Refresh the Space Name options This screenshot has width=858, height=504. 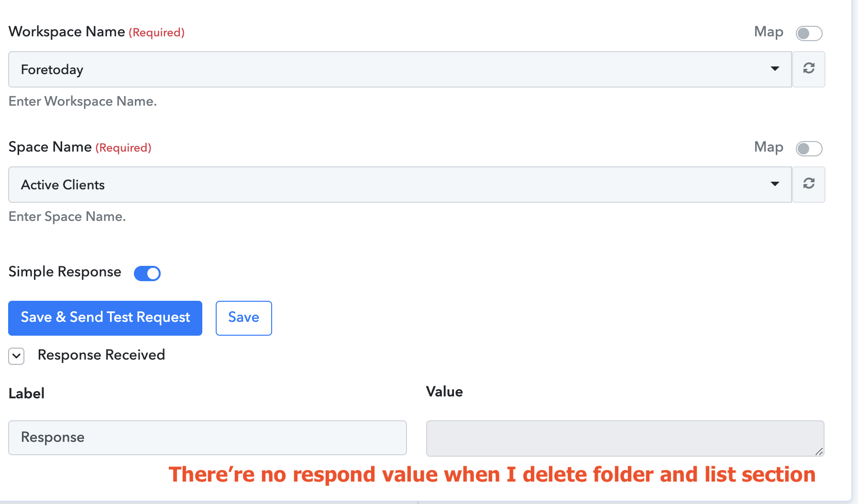click(809, 185)
